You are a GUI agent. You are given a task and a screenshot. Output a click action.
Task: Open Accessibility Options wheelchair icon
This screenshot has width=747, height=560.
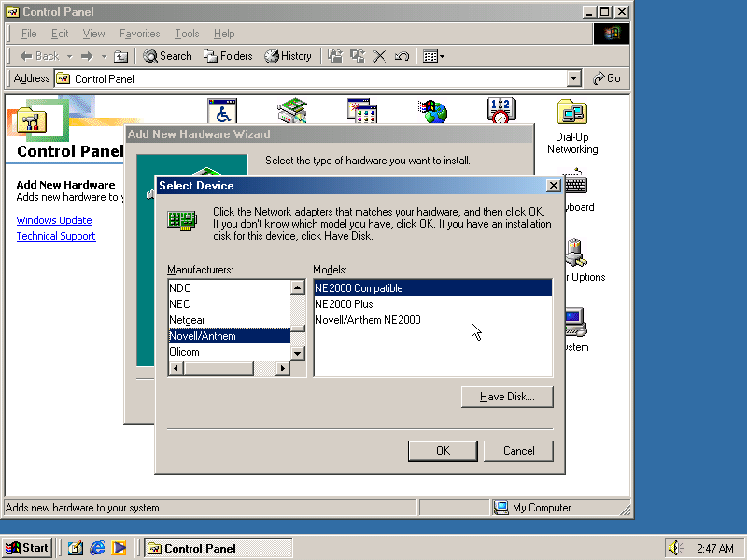[221, 110]
